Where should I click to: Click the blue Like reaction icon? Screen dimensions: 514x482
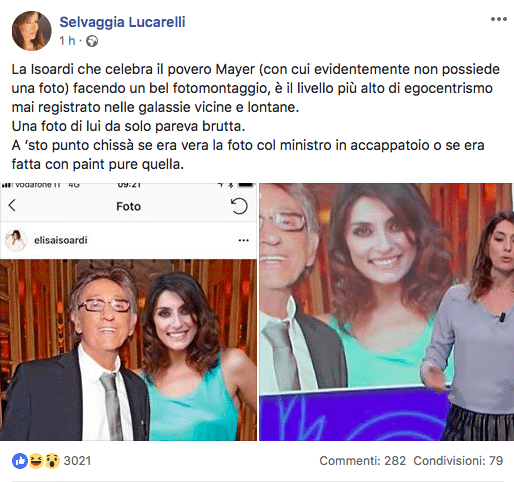(x=20, y=461)
